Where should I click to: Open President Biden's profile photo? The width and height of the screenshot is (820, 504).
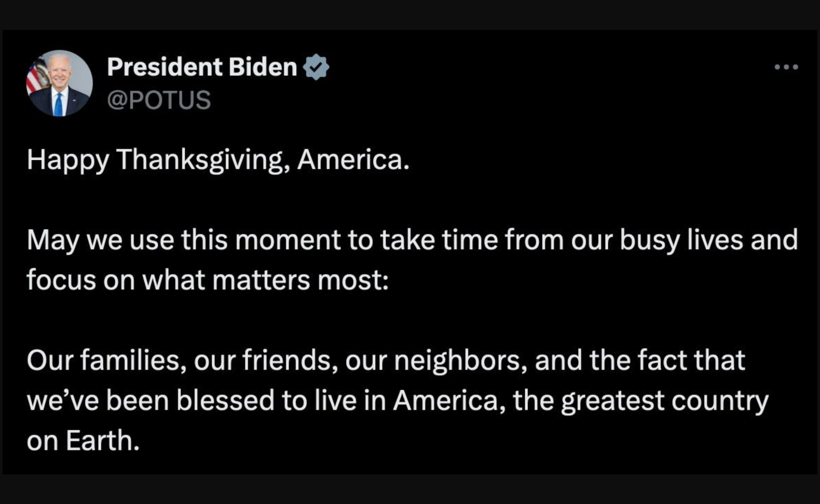pyautogui.click(x=59, y=83)
